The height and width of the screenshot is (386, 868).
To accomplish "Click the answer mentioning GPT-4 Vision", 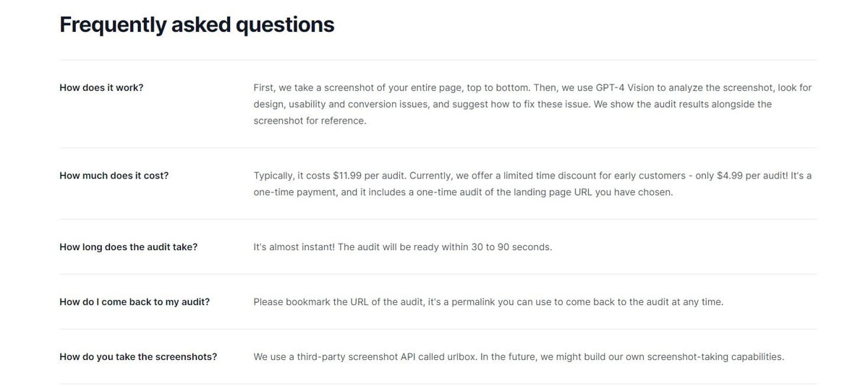I will pos(533,104).
